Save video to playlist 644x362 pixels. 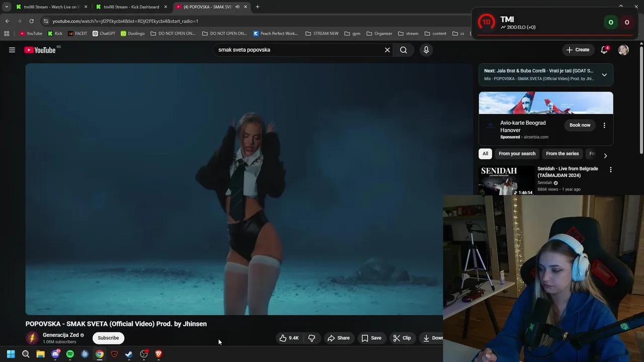[x=371, y=338]
